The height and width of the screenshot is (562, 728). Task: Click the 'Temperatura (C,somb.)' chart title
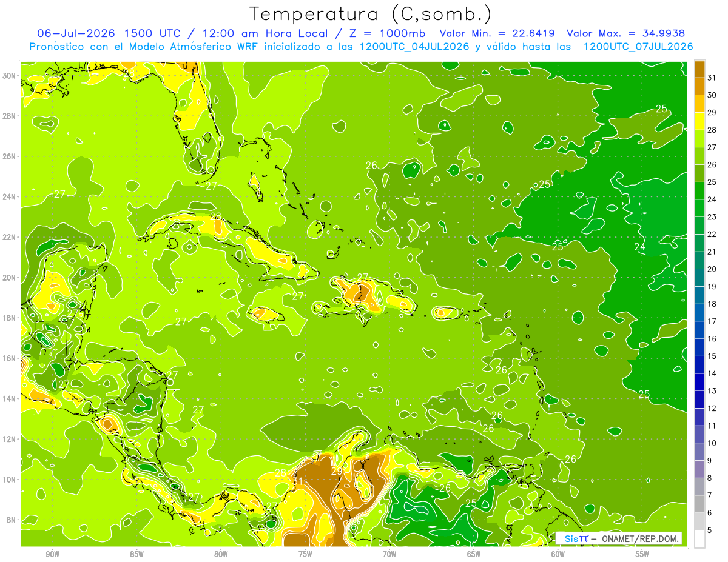[x=371, y=15]
